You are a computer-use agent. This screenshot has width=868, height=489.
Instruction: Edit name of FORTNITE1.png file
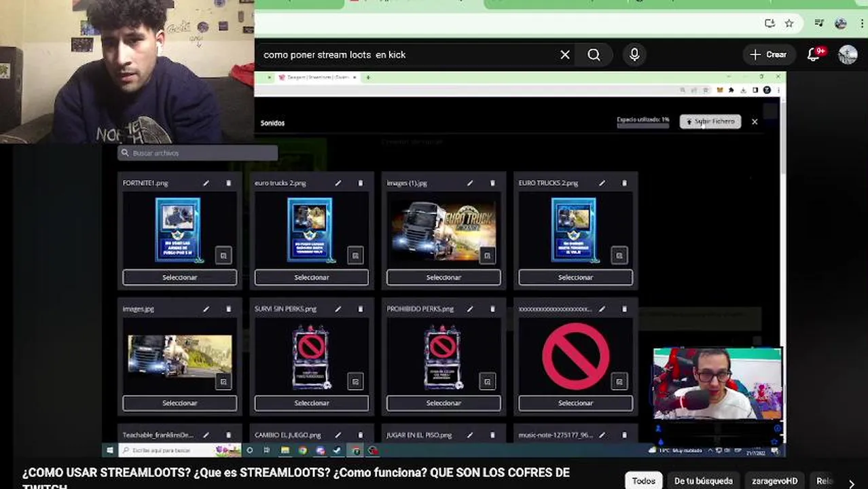(206, 183)
